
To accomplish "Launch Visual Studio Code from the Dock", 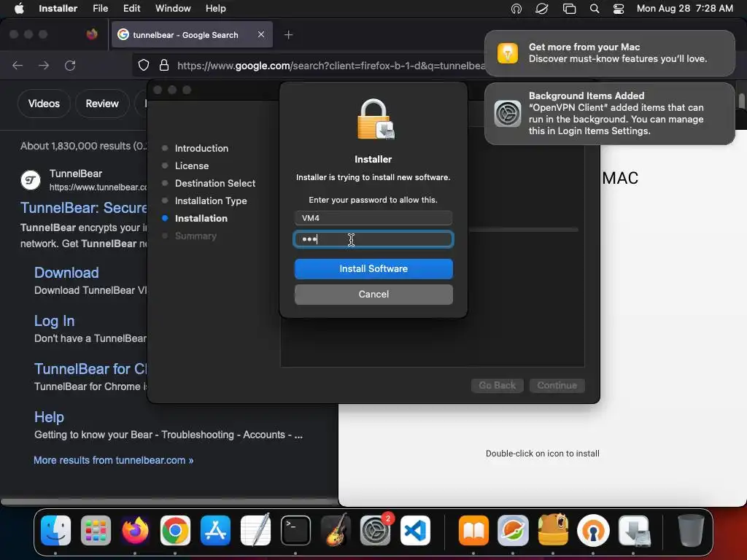I will point(415,530).
